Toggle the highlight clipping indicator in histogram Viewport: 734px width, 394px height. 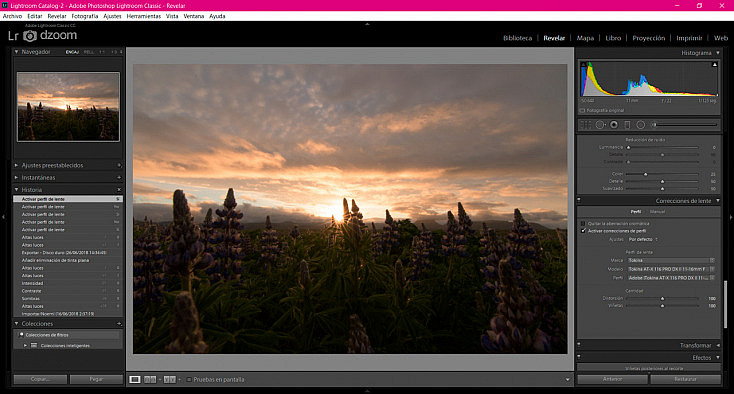[x=714, y=65]
